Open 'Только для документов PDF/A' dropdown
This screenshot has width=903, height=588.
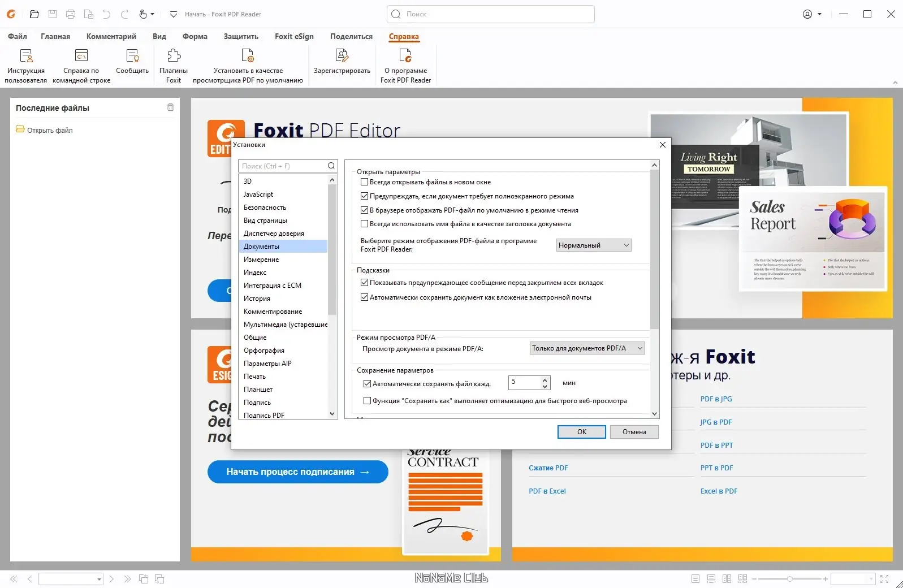click(587, 348)
